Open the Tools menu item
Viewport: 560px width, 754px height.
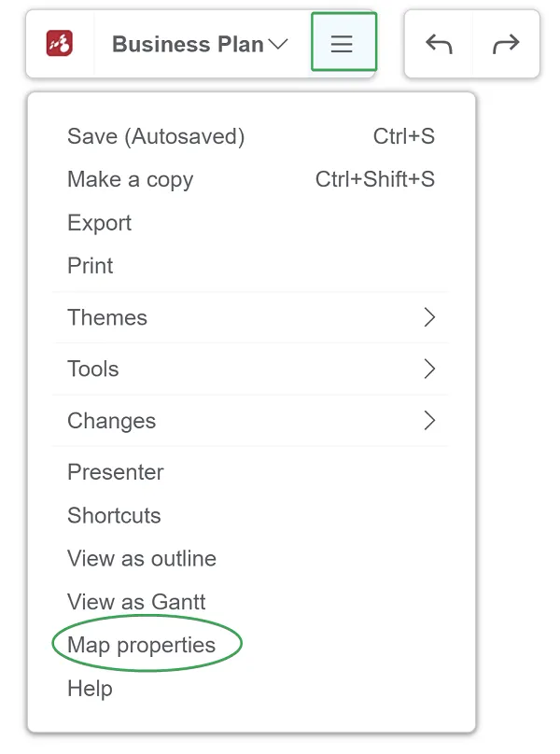click(251, 369)
